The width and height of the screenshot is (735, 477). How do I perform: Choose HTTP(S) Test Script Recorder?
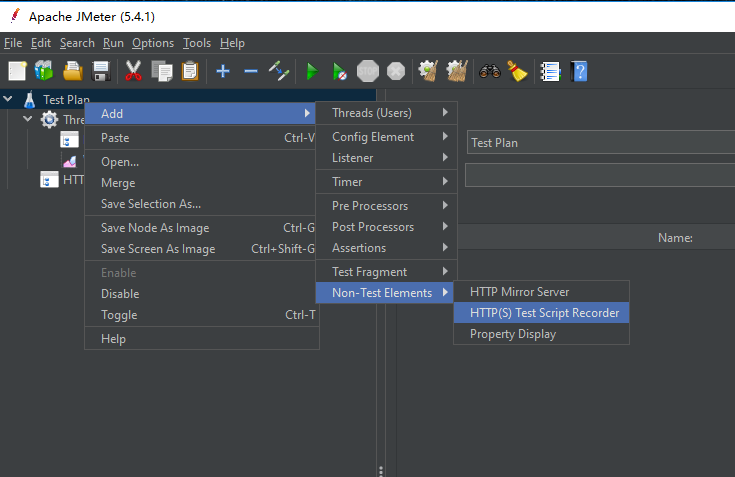(541, 313)
